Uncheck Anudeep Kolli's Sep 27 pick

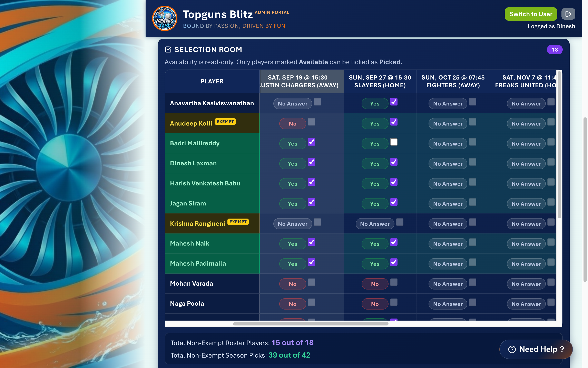pyautogui.click(x=394, y=122)
